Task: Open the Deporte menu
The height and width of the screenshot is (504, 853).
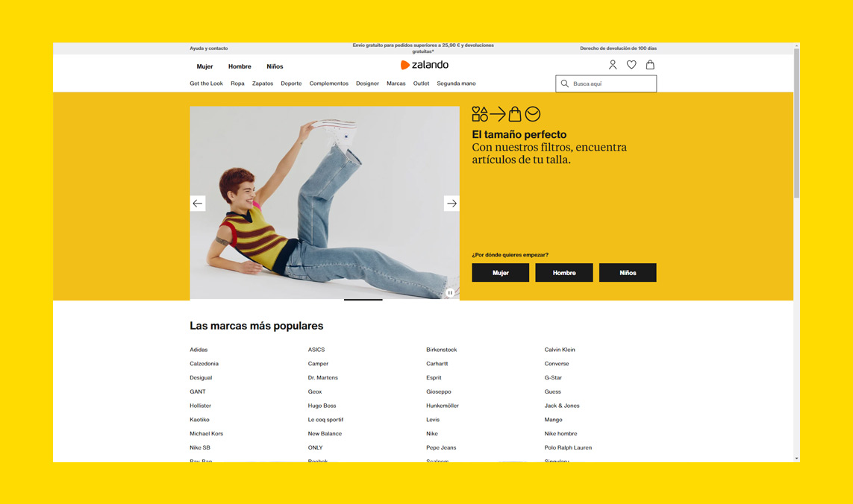Action: point(291,84)
